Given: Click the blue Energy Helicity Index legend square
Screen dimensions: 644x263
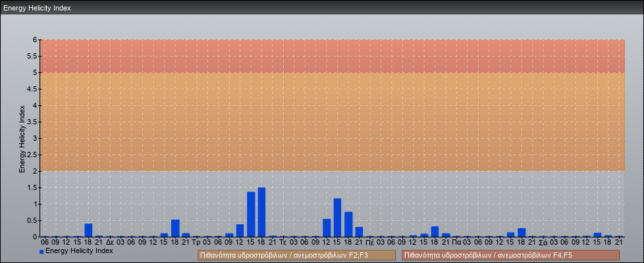Looking at the screenshot, I should point(41,251).
